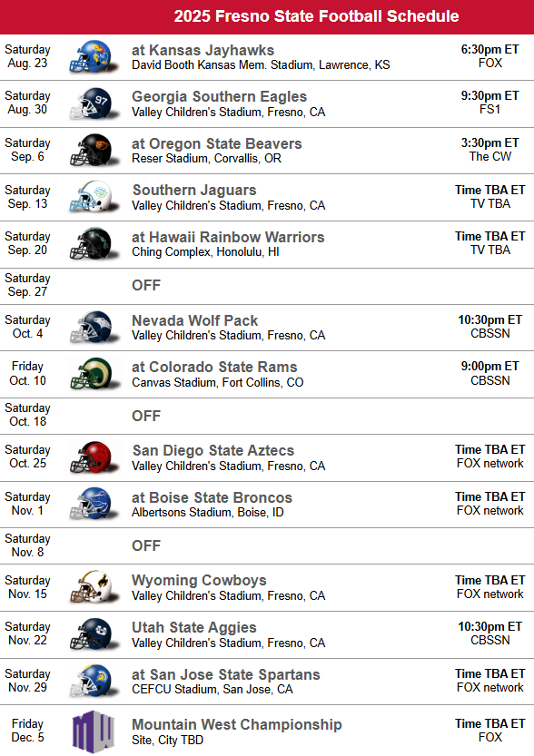Follow the 'Mountain West Championship' link
534x756 pixels.
[237, 724]
